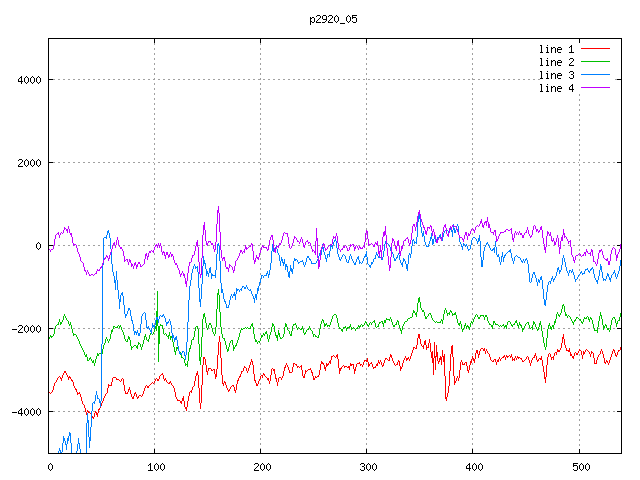Screen dimensions: 640x480
Task: Click the 2000 y-axis tick label
Action: 28,163
